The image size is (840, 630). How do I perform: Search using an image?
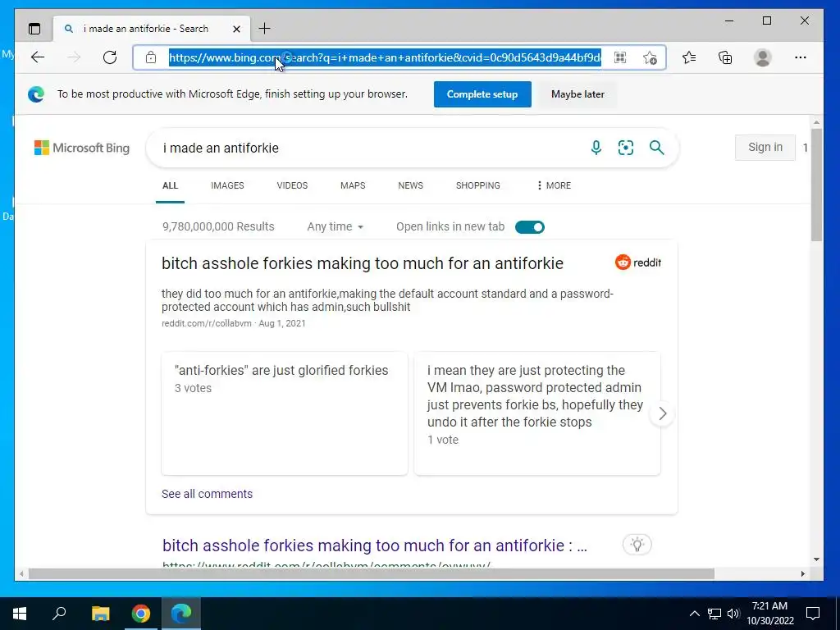tap(626, 148)
